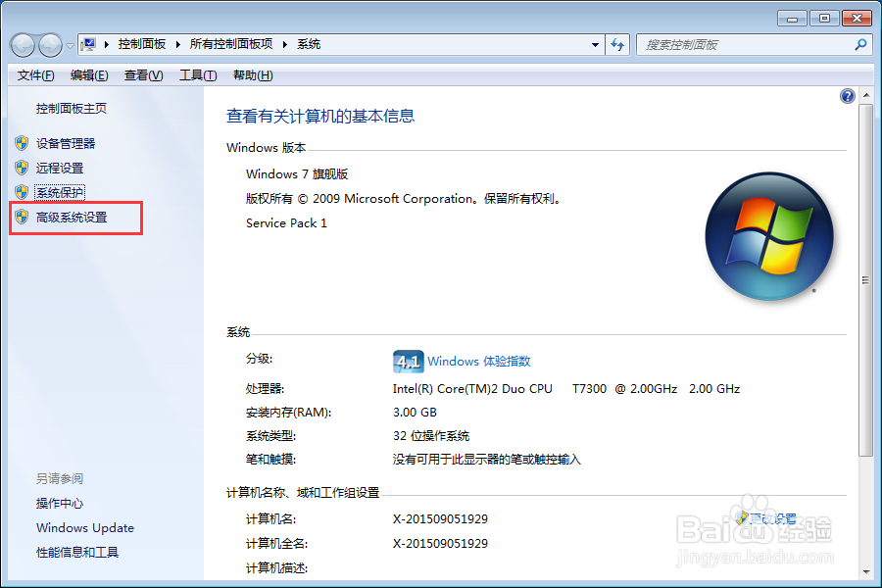Click the shield icon beside 设备管理器
This screenshot has width=882, height=588.
tap(22, 143)
